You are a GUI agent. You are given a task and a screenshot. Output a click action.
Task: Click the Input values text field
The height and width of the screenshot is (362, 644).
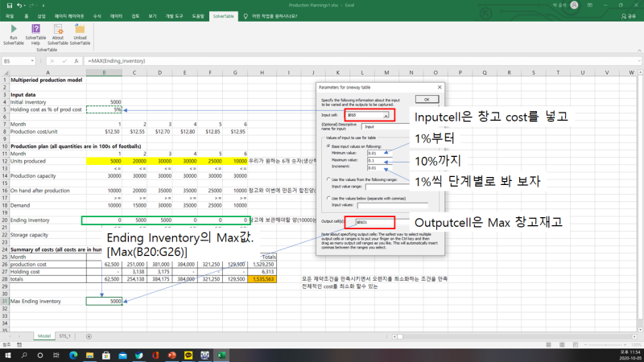(x=393, y=205)
